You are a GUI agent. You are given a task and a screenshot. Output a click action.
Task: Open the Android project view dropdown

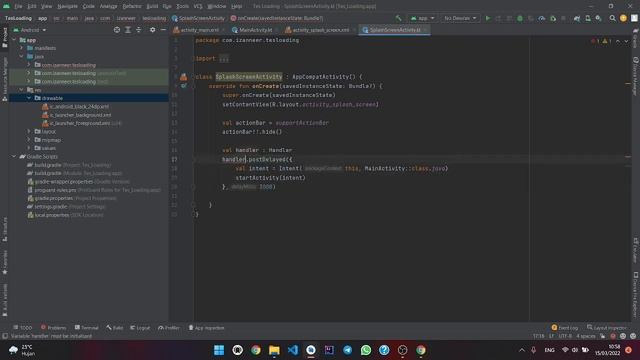pos(30,30)
